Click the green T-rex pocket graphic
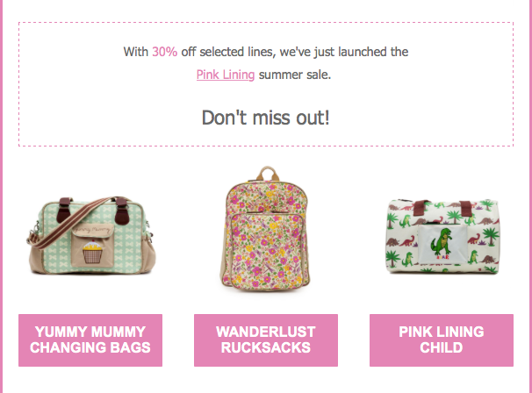532x393 pixels. 441,244
